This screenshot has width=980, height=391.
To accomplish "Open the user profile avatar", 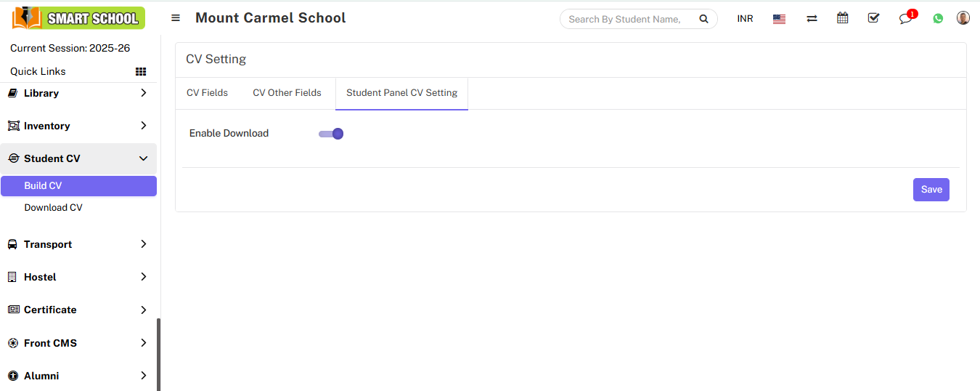I will (x=963, y=18).
